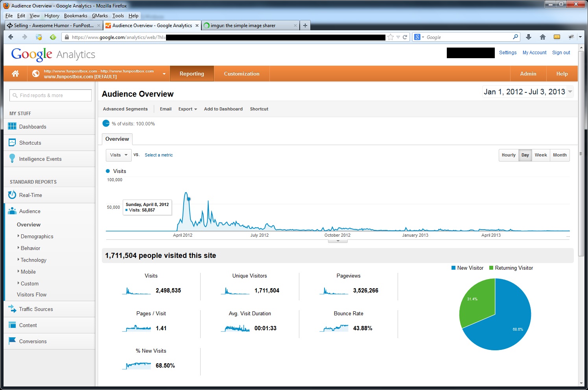The image size is (588, 390).
Task: Open the Export dropdown
Action: 188,109
